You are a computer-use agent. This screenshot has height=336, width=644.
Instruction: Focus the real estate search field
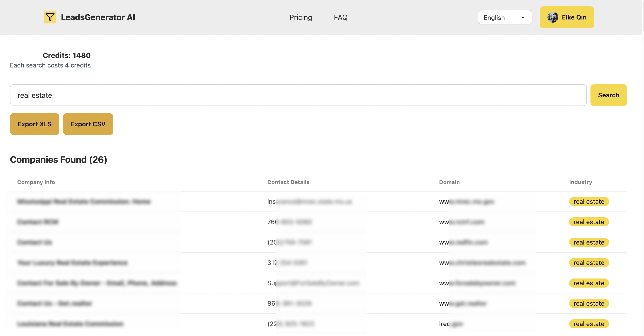(298, 95)
